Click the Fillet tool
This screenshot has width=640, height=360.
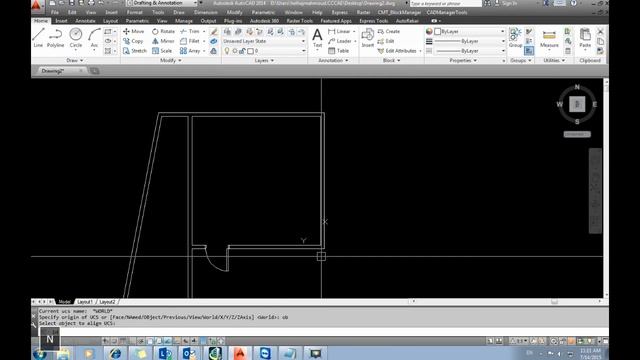pyautogui.click(x=190, y=41)
